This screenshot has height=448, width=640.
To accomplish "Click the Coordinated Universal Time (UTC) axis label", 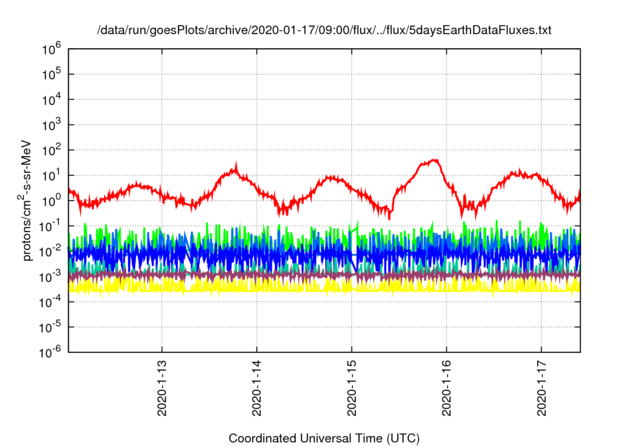I will (324, 438).
